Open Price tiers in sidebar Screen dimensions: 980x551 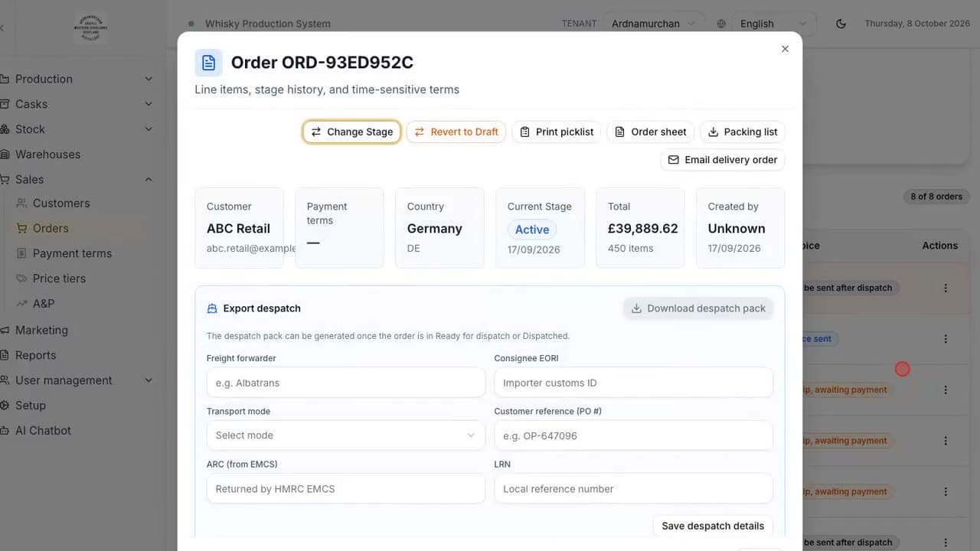[x=59, y=279]
